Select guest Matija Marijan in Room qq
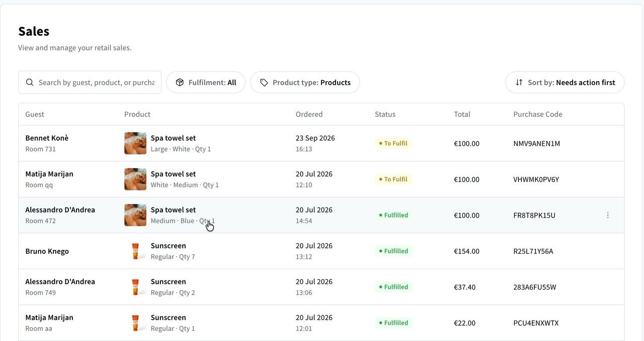The height and width of the screenshot is (341, 644). click(x=49, y=174)
